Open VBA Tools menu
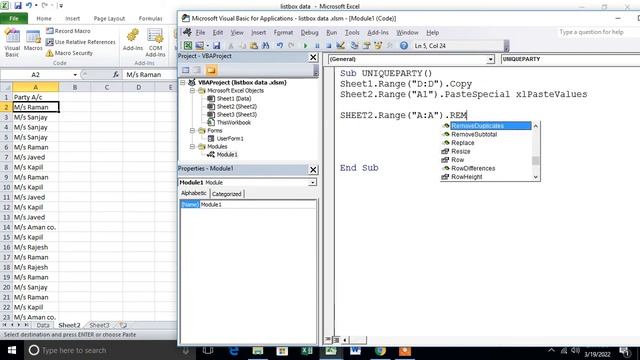 [352, 32]
